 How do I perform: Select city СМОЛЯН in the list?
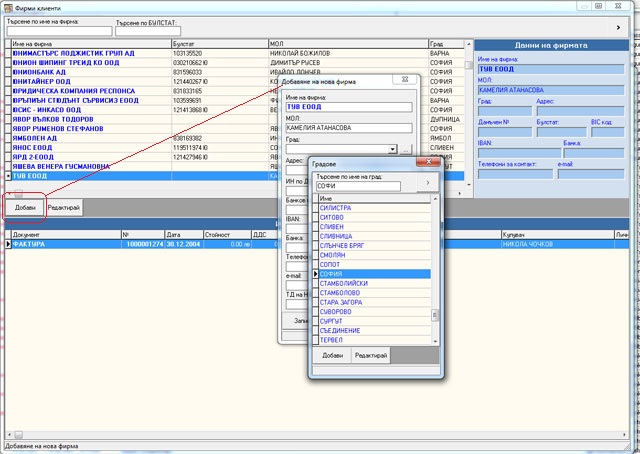[375, 255]
